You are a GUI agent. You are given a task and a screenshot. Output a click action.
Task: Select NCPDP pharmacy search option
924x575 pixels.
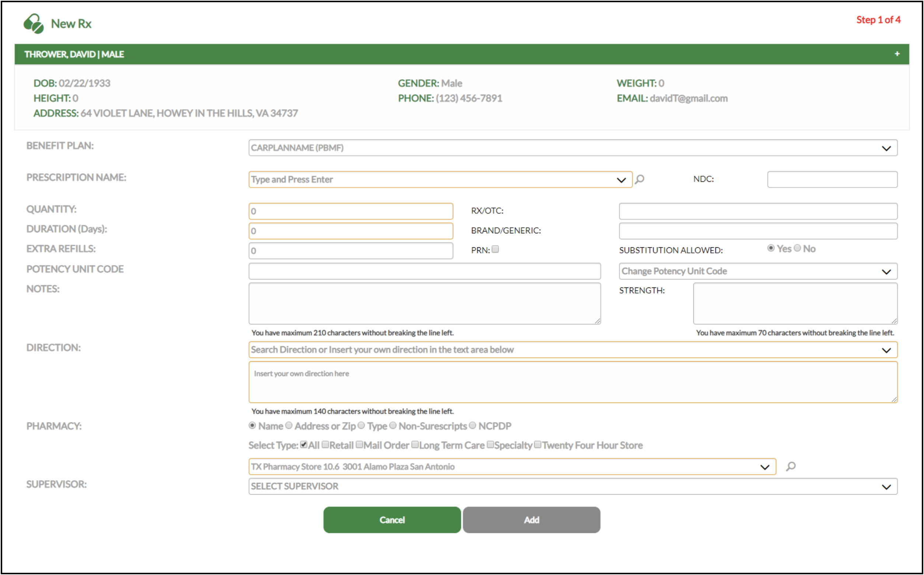(472, 426)
